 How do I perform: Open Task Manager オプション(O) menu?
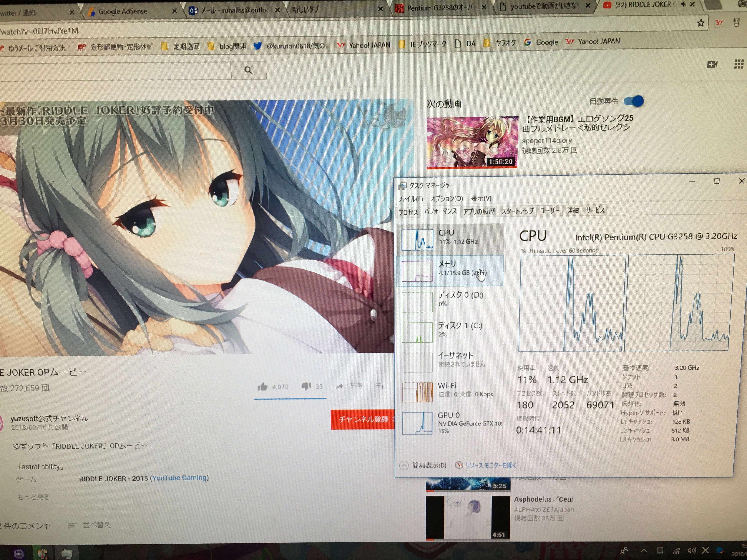click(447, 199)
